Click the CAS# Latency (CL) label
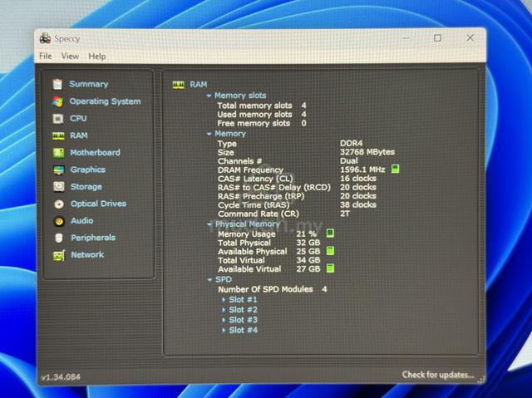Image resolution: width=532 pixels, height=398 pixels. pos(255,179)
